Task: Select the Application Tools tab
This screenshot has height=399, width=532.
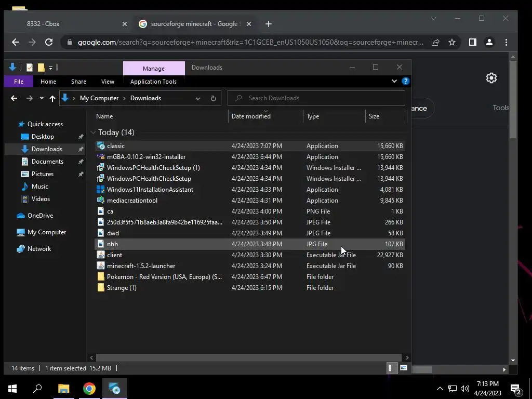Action: [x=153, y=82]
